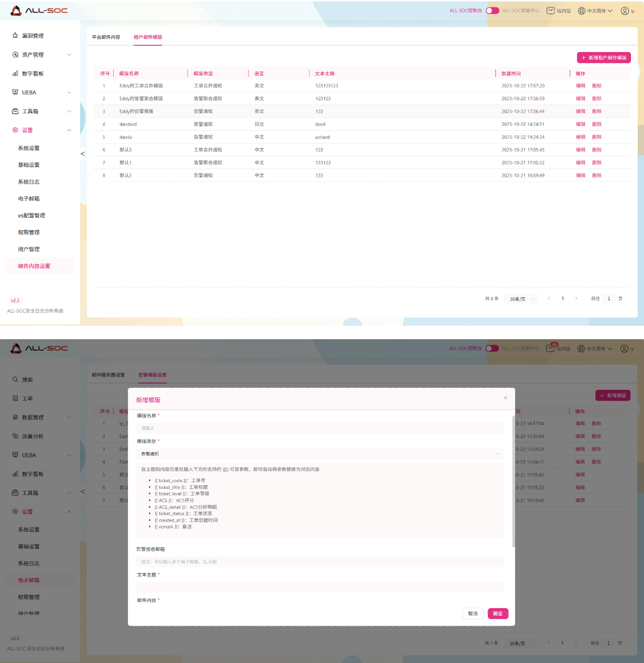Close the 新增模版 dialog with X icon
This screenshot has height=663, width=644.
[505, 398]
